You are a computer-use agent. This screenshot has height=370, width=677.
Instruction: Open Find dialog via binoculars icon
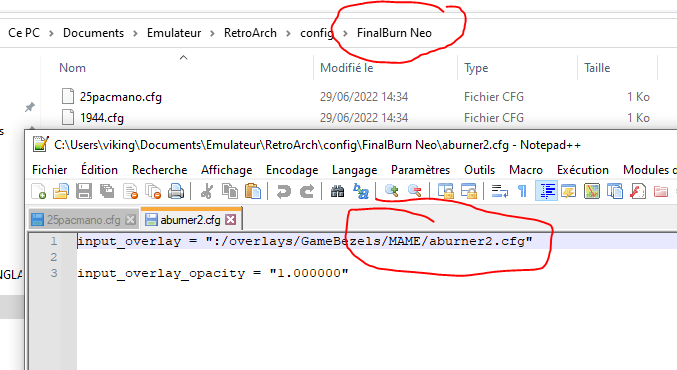338,191
